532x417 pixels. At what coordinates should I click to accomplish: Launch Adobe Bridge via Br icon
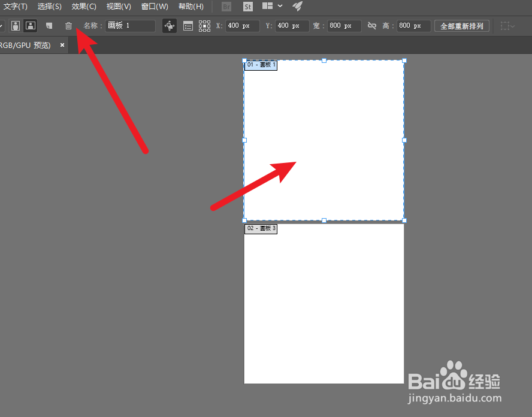point(226,7)
